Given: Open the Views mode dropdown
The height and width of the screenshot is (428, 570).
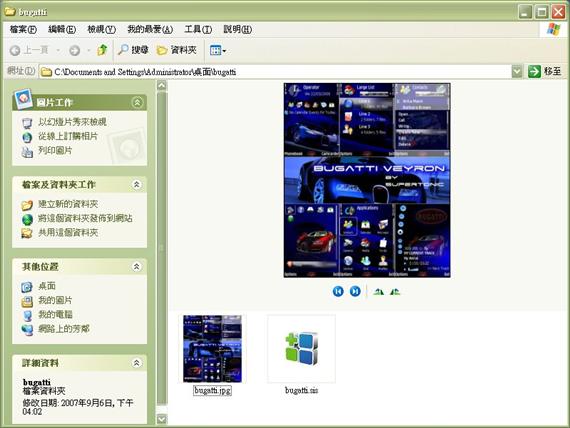Looking at the screenshot, I should 218,50.
